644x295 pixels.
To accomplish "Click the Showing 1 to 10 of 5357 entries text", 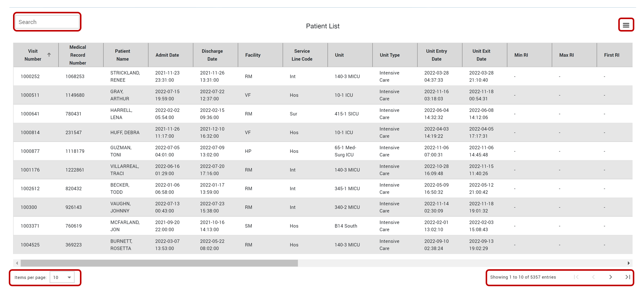I will click(x=523, y=277).
